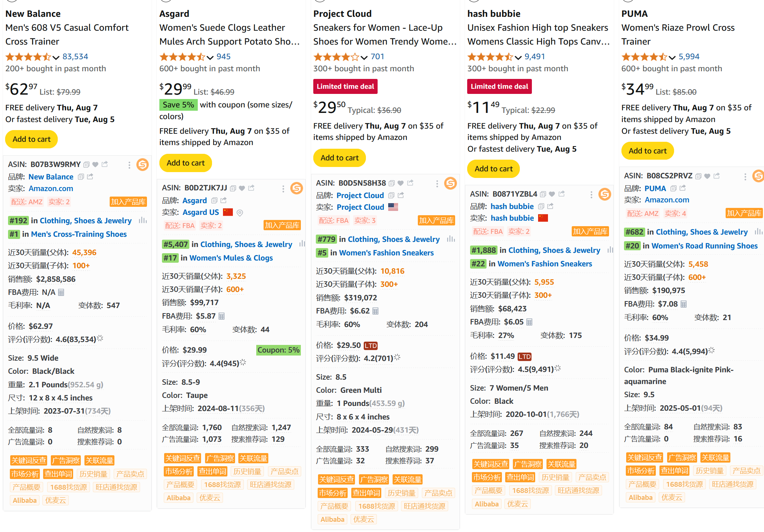764x532 pixels.
Task: Favorite New Balance product with heart icon
Action: pyautogui.click(x=95, y=164)
